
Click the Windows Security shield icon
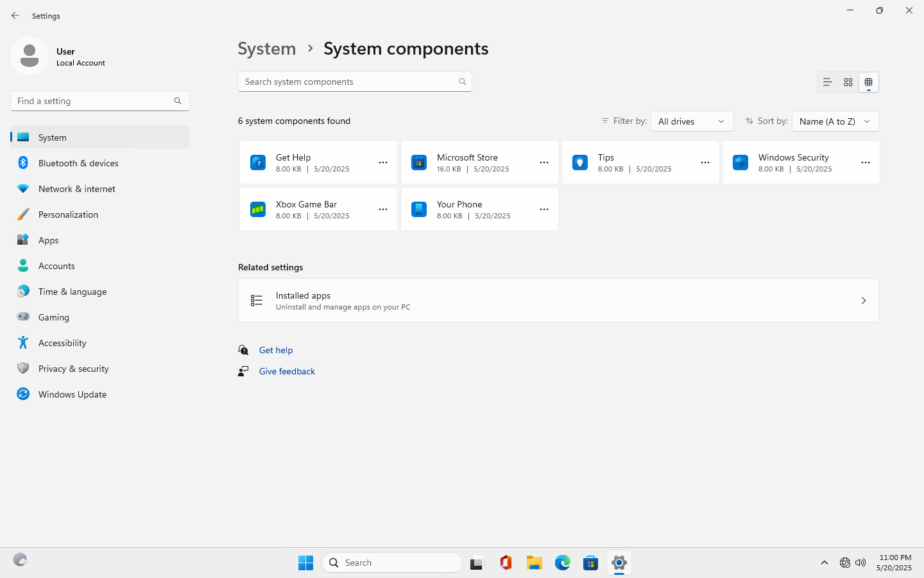pyautogui.click(x=740, y=162)
